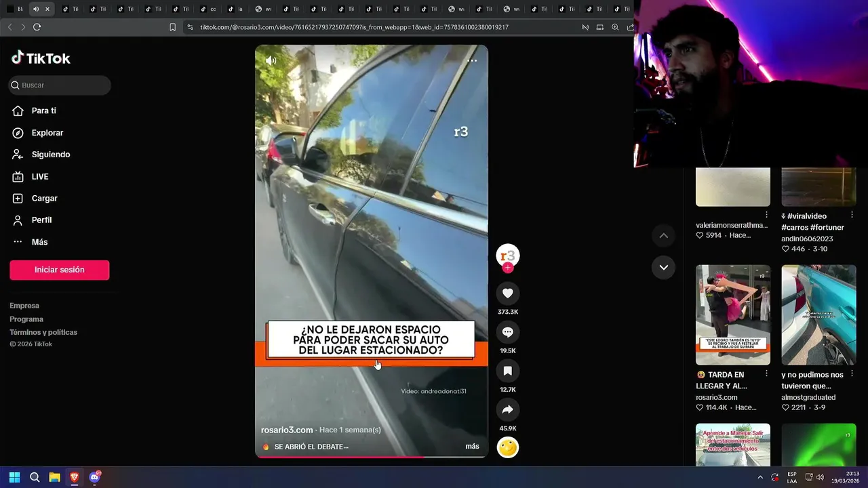Open the andin06062023 profile link
The height and width of the screenshot is (488, 868).
click(x=807, y=239)
